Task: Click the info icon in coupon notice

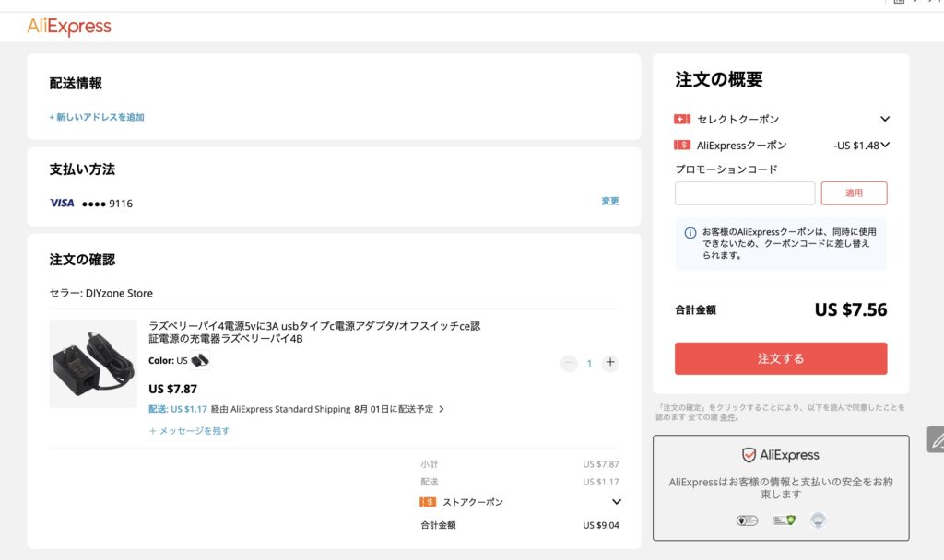Action: coord(690,233)
